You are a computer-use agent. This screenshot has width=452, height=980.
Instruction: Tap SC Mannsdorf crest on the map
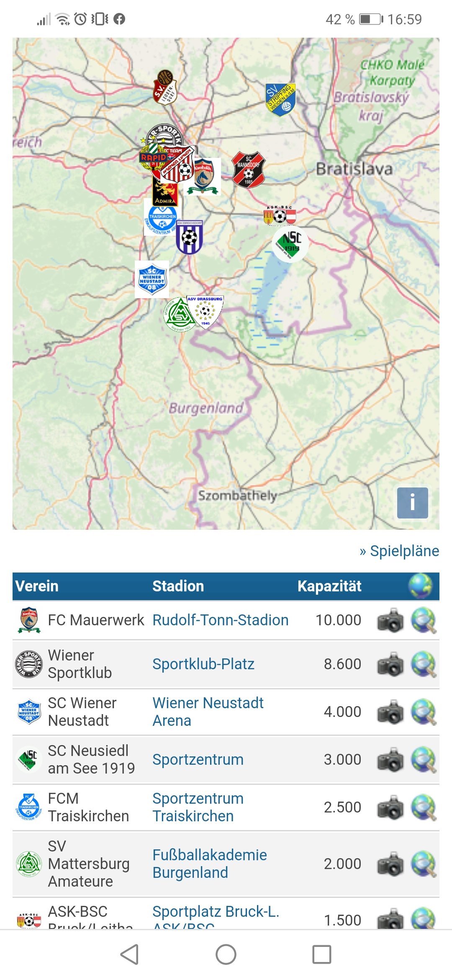(x=249, y=170)
